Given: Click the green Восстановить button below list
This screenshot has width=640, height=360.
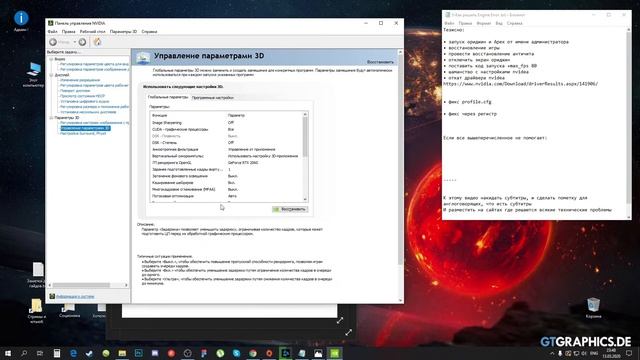Looking at the screenshot, I should click(x=290, y=209).
